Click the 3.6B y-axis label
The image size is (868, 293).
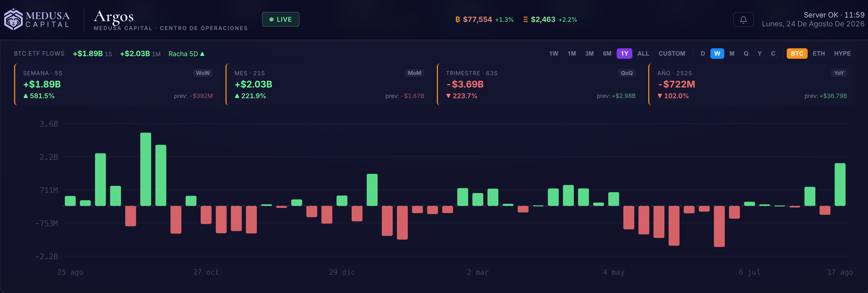(49, 124)
